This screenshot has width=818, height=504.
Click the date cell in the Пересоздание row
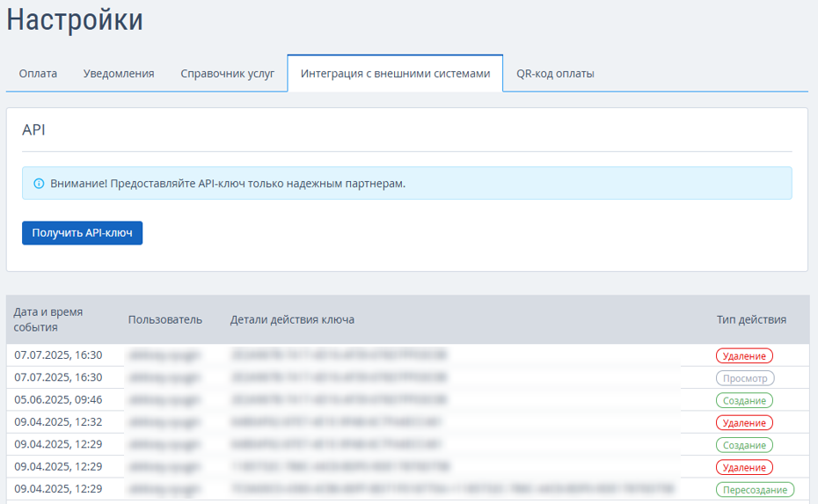click(x=58, y=489)
